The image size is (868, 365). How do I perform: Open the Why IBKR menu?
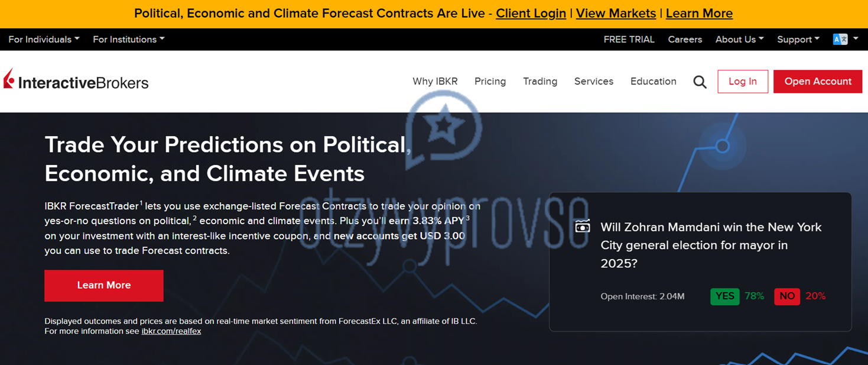click(435, 82)
